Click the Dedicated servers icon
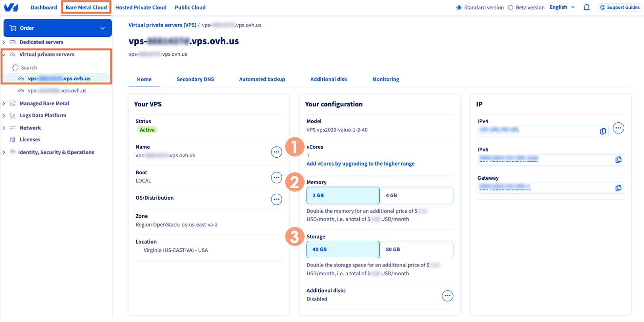The width and height of the screenshot is (644, 322). (x=13, y=42)
